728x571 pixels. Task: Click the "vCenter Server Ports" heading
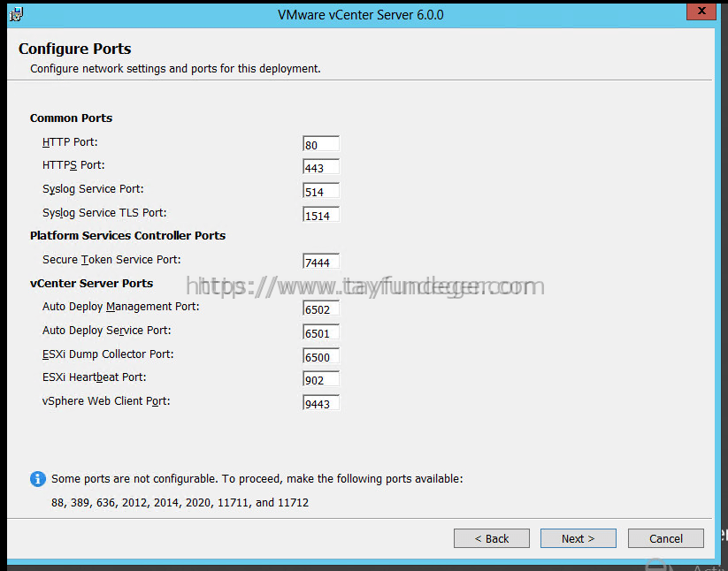[91, 283]
